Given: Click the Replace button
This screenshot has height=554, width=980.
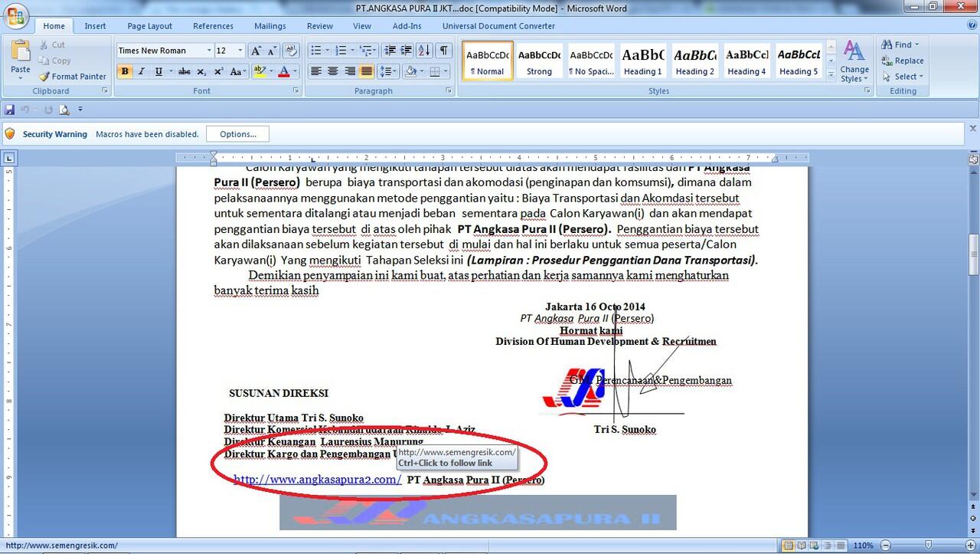Looking at the screenshot, I should 902,61.
